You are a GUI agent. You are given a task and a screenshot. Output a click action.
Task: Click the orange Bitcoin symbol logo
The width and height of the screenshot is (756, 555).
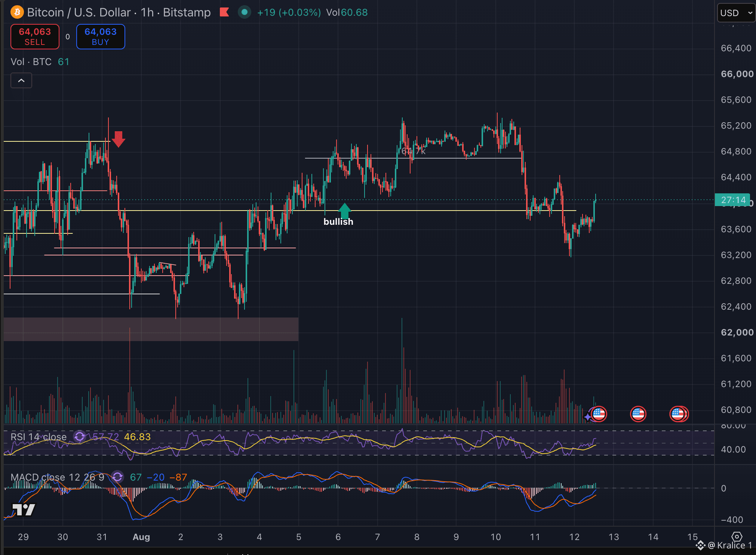point(17,12)
